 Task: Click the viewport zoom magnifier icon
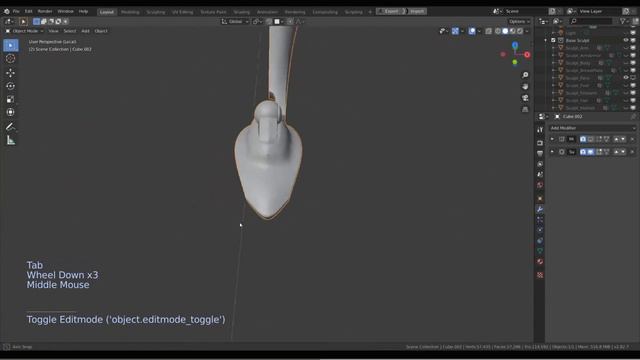[x=525, y=75]
